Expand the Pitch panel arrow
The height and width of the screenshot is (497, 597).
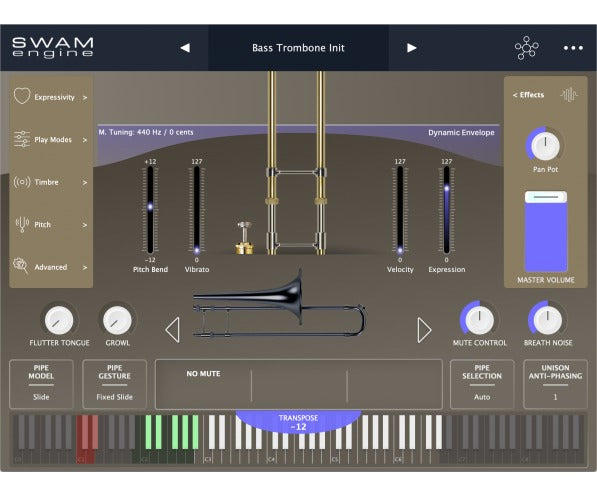tap(85, 225)
